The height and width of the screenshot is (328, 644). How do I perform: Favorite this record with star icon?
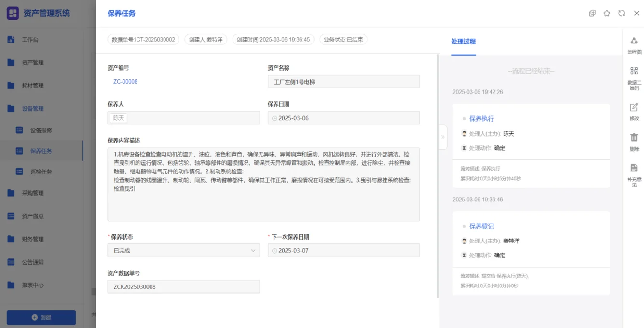[x=607, y=14]
